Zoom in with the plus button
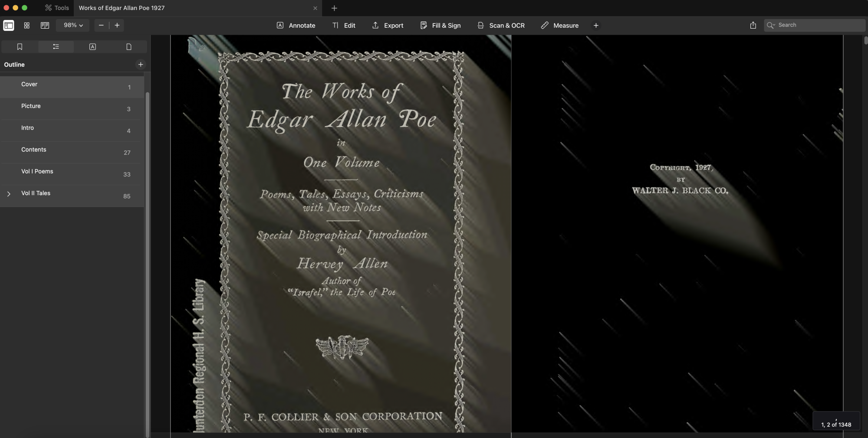 [117, 25]
